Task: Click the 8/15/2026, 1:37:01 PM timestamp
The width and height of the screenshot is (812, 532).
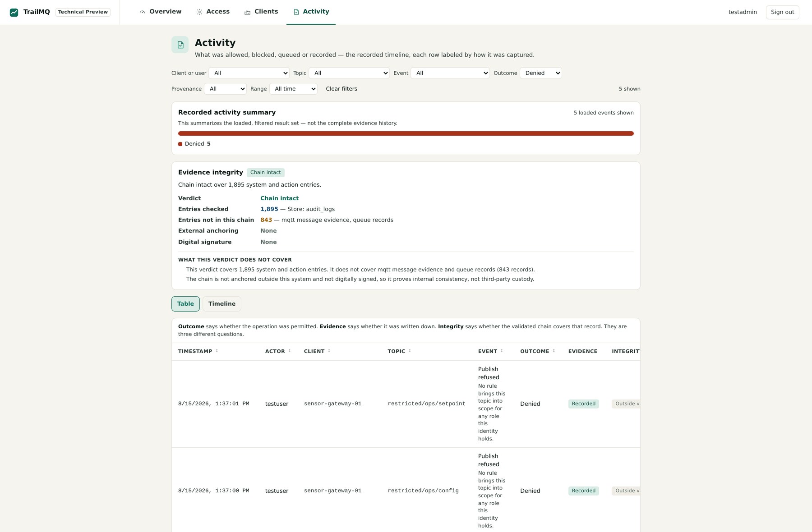Action: pyautogui.click(x=213, y=404)
